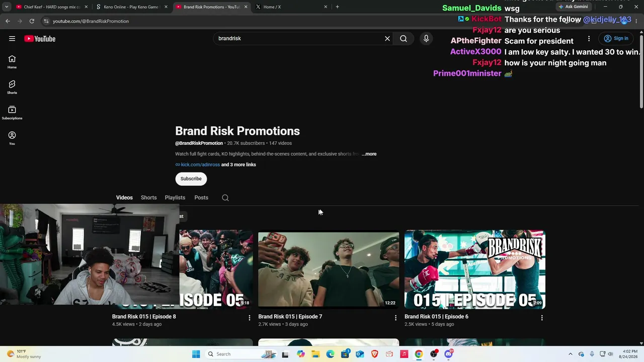
Task: Open the YouTube guide hamburger menu
Action: click(12, 39)
